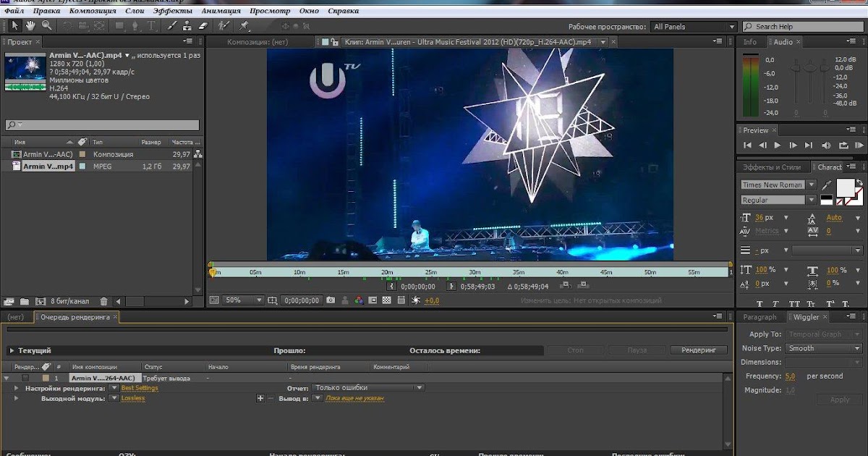
Task: Toggle Small Caps in Character panel
Action: (x=812, y=305)
